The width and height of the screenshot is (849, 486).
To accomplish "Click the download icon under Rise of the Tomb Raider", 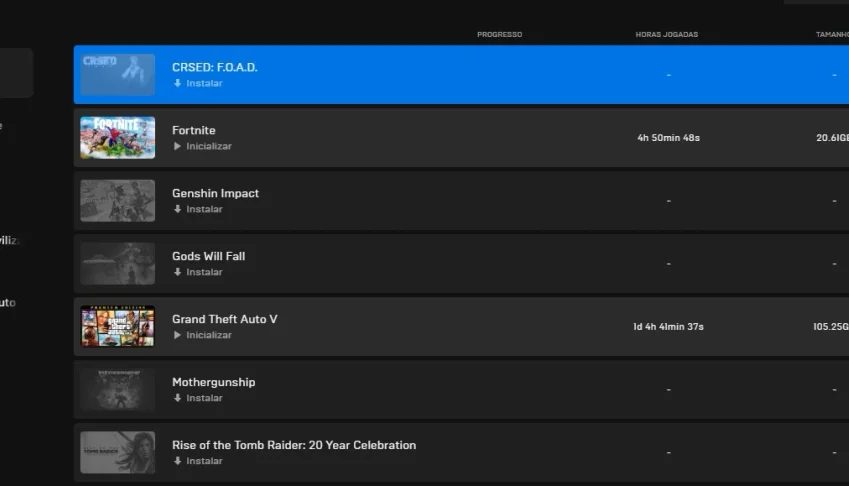I will click(177, 461).
